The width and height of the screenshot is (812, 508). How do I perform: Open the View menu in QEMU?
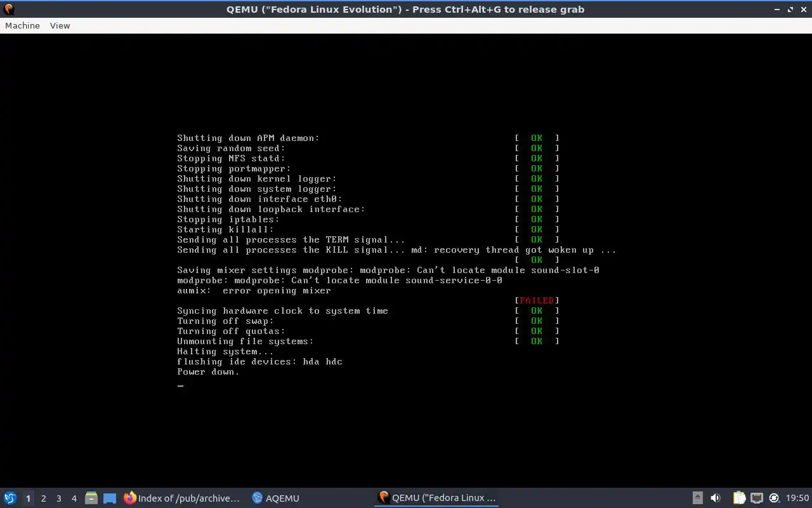(60, 25)
